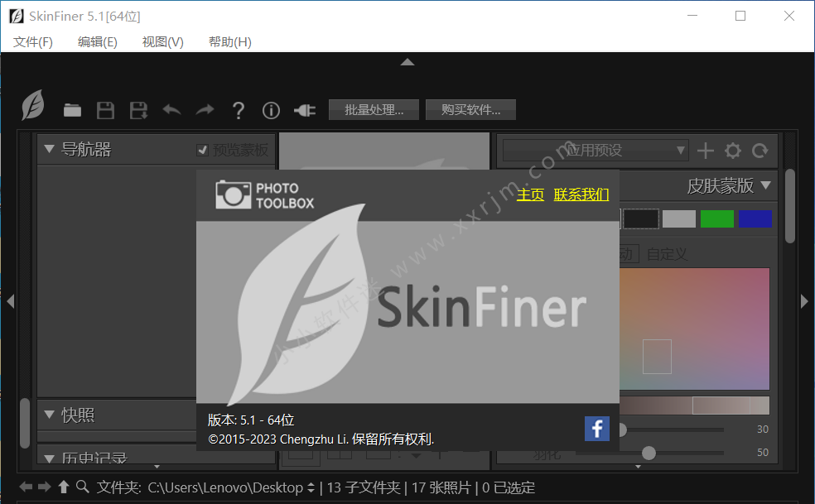Collapse the left panel with the left arrow
This screenshot has height=504, width=815.
coord(11,301)
